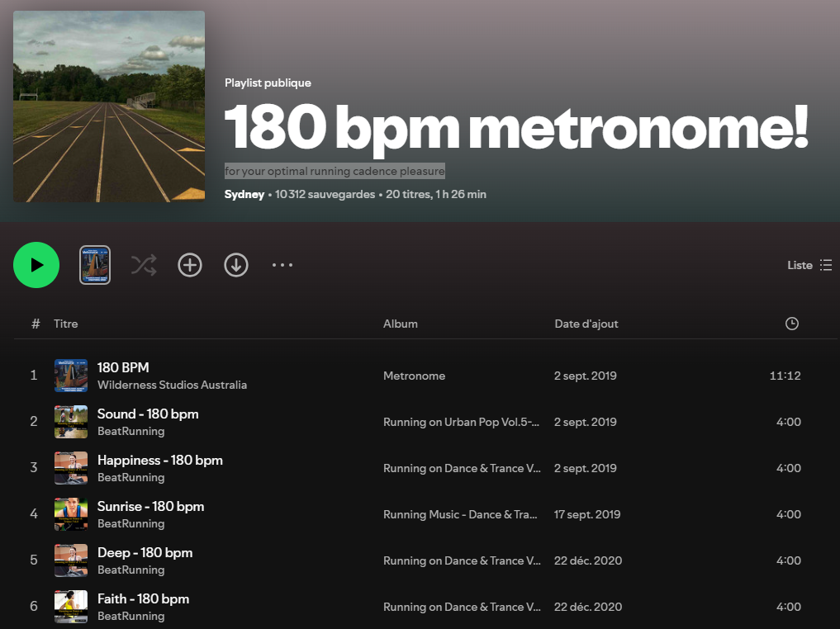The height and width of the screenshot is (629, 840).
Task: Toggle shuffle mode for the playlist
Action: [143, 265]
